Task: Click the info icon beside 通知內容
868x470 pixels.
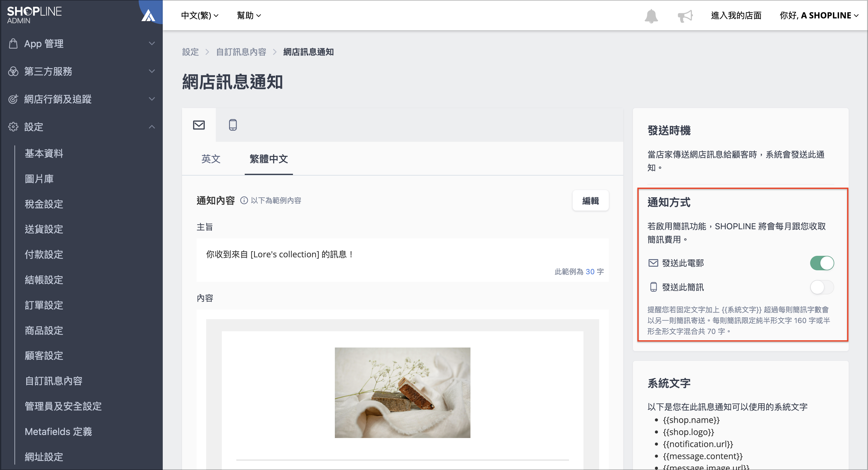Action: (x=244, y=201)
